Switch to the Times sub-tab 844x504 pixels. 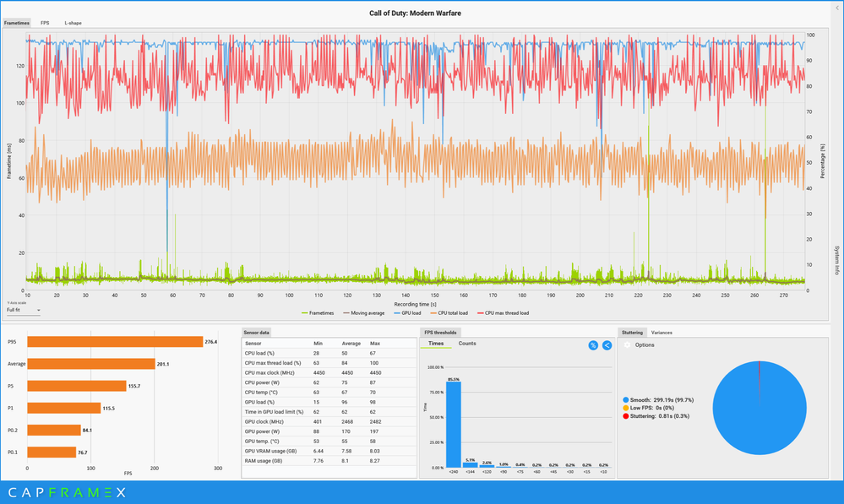[x=436, y=343]
